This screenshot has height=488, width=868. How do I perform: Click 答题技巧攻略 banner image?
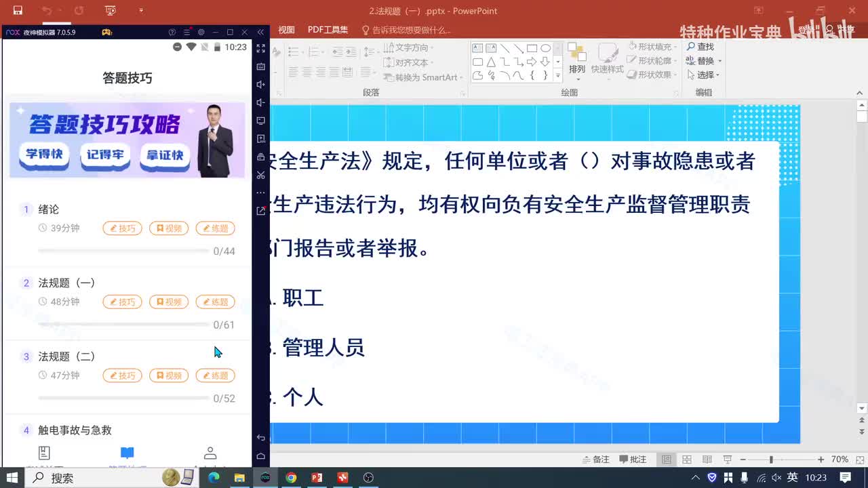click(x=127, y=140)
